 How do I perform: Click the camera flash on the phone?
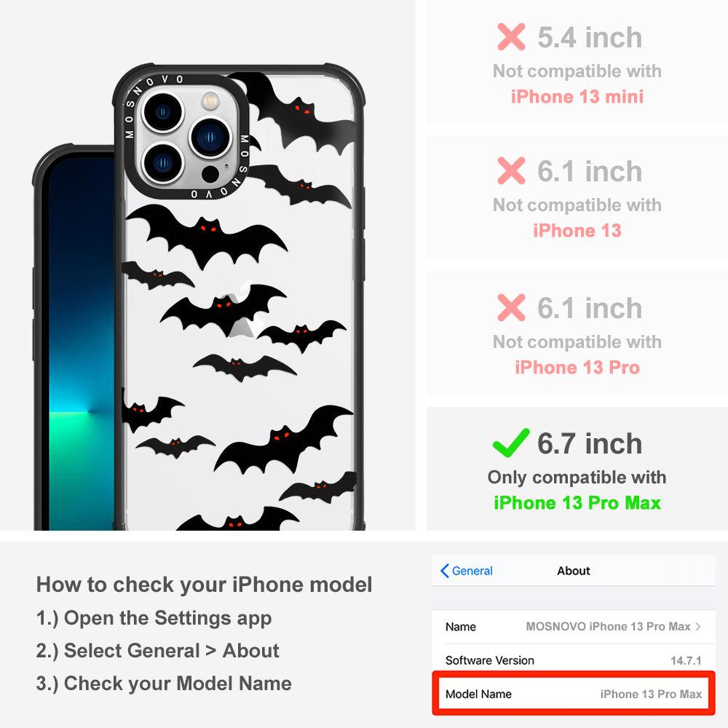click(210, 100)
